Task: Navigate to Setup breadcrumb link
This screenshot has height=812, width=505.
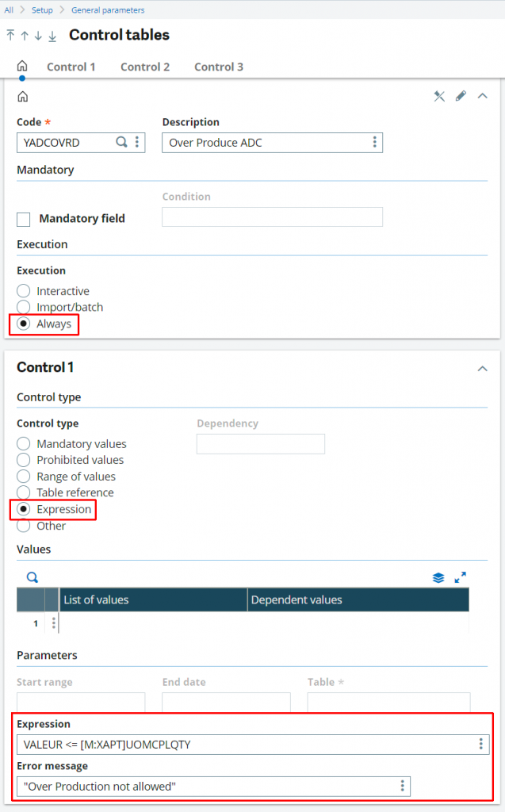Action: pyautogui.click(x=42, y=10)
